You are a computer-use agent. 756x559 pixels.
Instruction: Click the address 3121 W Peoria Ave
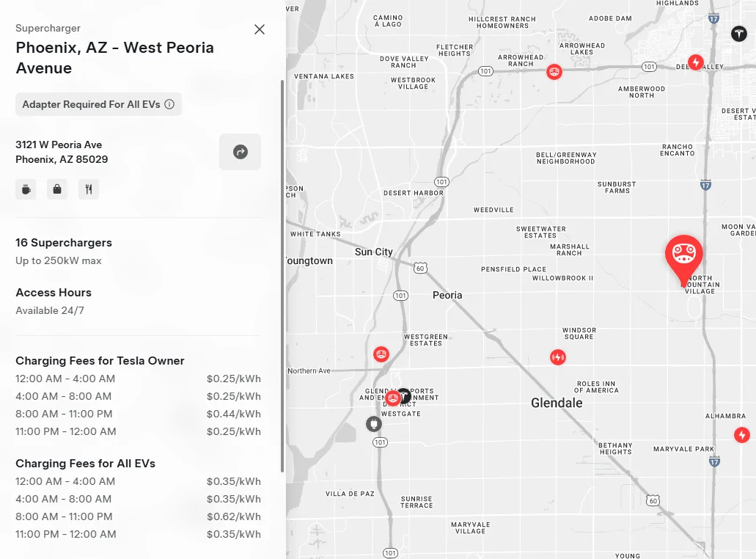coord(59,145)
